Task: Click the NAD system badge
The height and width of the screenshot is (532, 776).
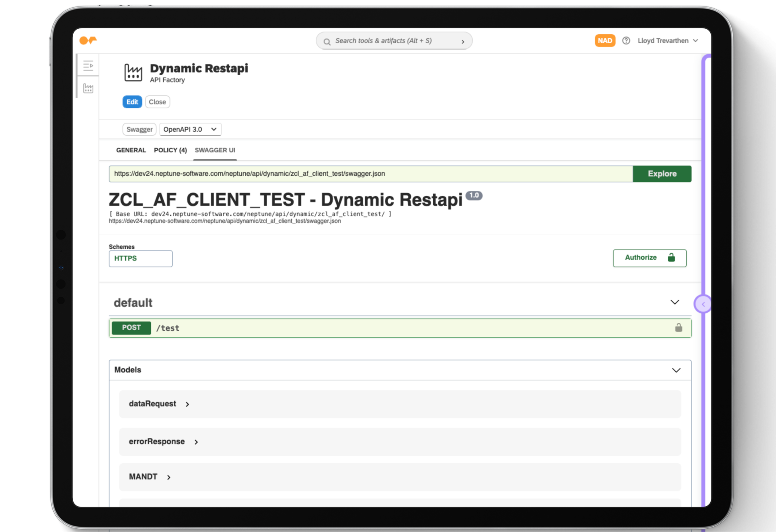Action: (605, 41)
